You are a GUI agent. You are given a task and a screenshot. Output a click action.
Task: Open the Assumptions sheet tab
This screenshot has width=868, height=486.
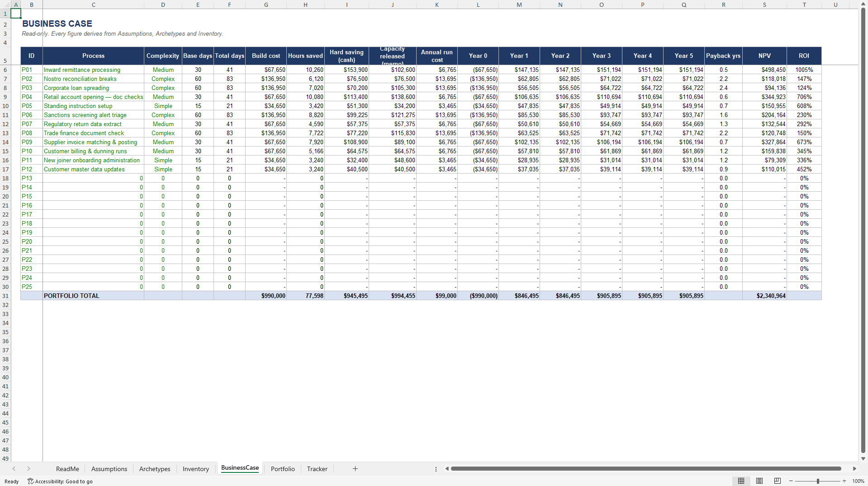coord(109,469)
